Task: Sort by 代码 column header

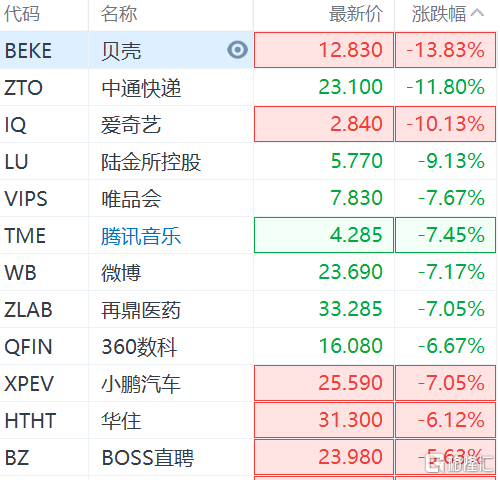Action: click(x=22, y=14)
